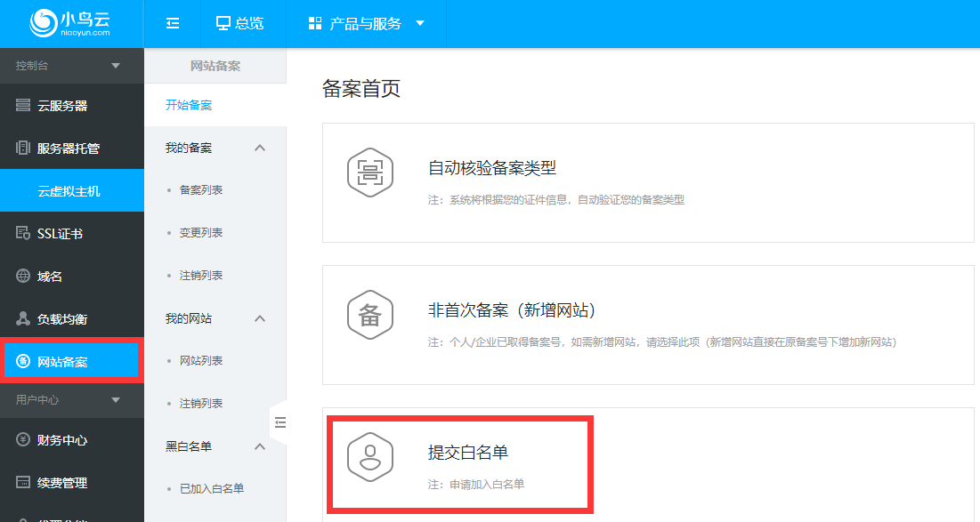Collapse the 我的备案 submenu
The height and width of the screenshot is (522, 980).
(x=260, y=148)
